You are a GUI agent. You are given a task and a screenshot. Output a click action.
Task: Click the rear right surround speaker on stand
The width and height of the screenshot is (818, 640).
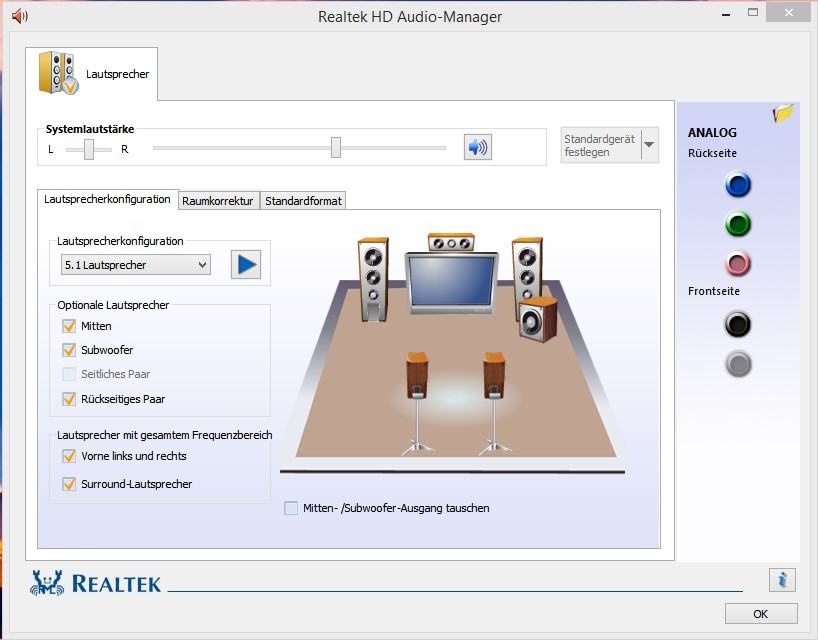pos(494,402)
